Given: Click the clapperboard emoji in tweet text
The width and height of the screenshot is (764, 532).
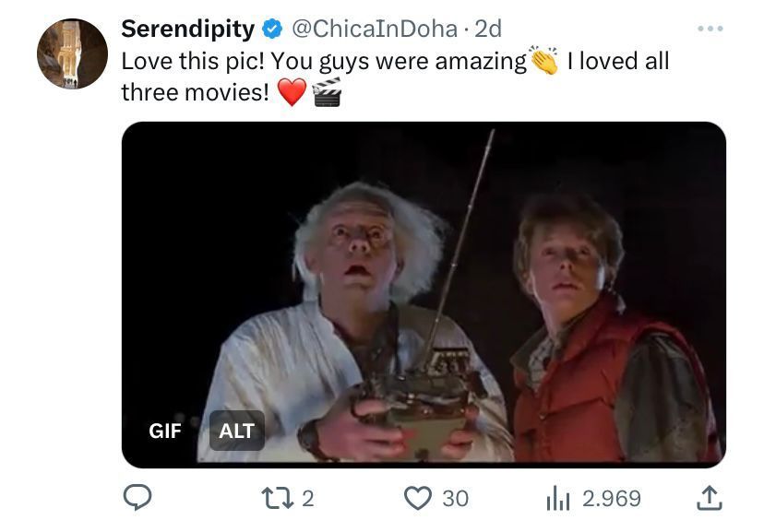Looking at the screenshot, I should tap(327, 92).
